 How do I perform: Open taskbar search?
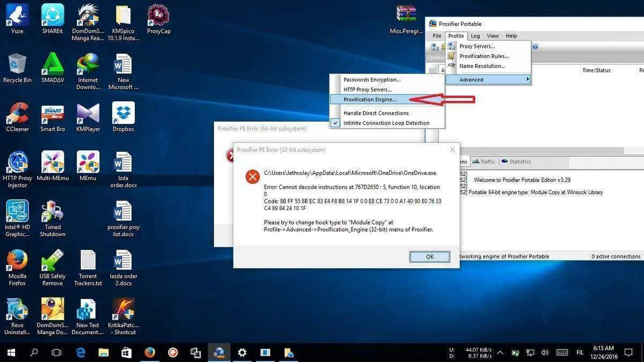coord(34,352)
